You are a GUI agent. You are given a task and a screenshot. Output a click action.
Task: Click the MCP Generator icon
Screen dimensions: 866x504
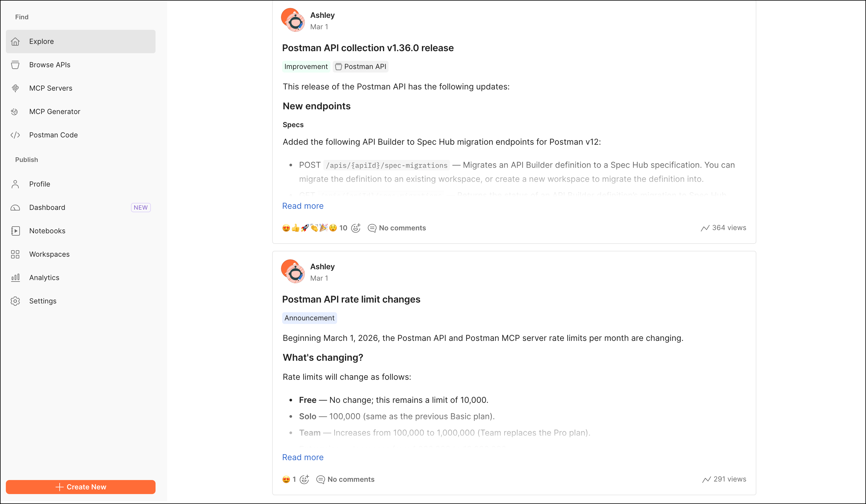(x=14, y=112)
